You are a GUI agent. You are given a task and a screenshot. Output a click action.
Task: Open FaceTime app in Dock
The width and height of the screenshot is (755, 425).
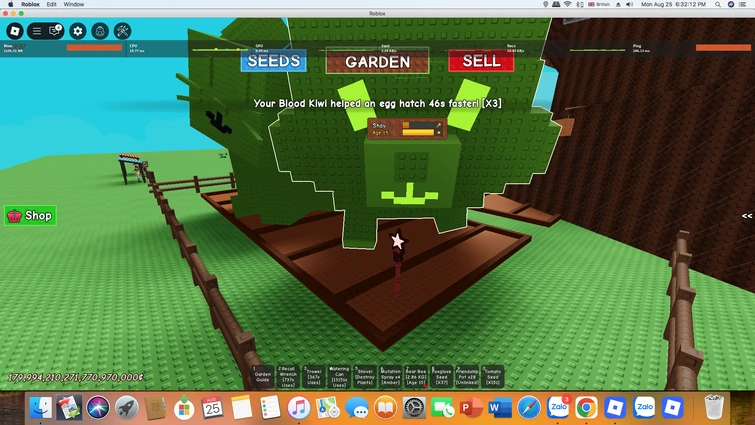pos(443,408)
